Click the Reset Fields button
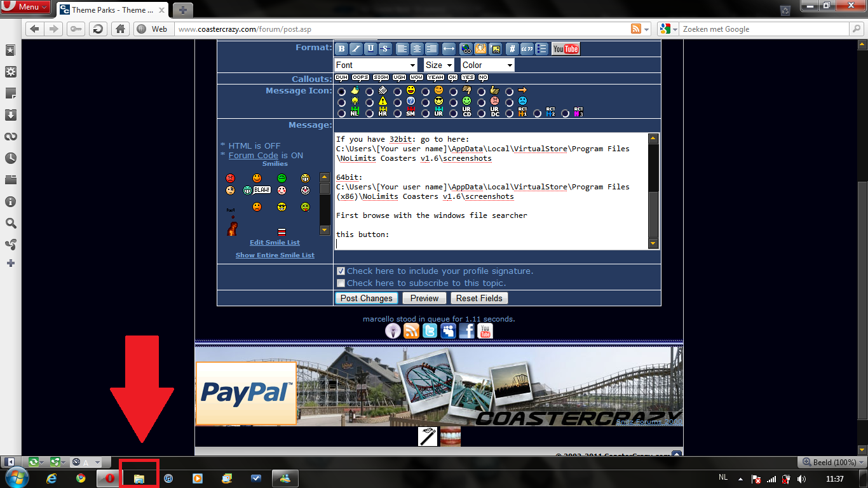The width and height of the screenshot is (868, 488). coord(479,298)
